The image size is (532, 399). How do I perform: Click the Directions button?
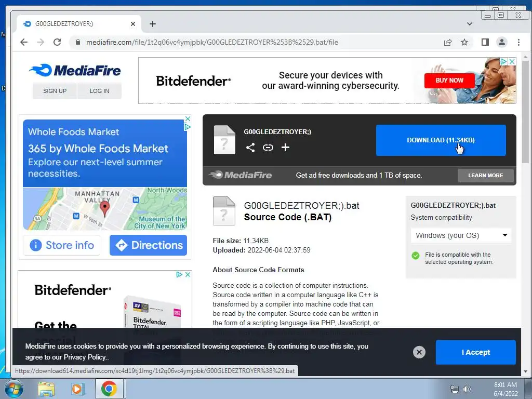(x=148, y=245)
